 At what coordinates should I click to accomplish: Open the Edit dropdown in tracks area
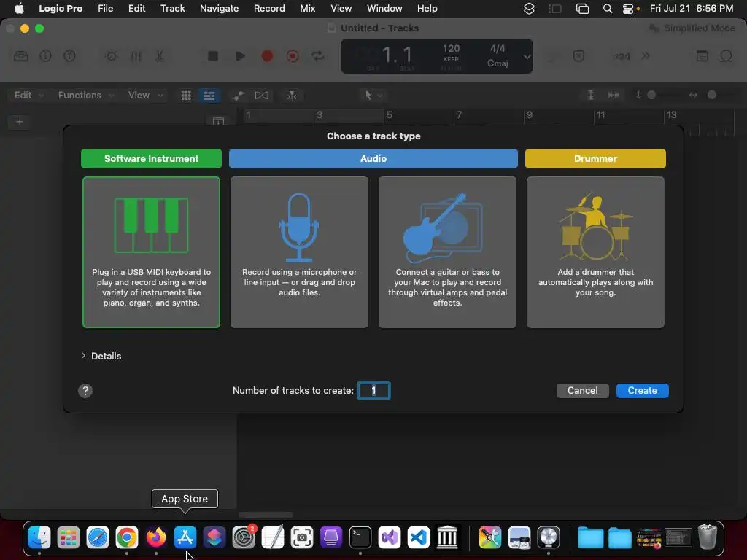tap(29, 96)
